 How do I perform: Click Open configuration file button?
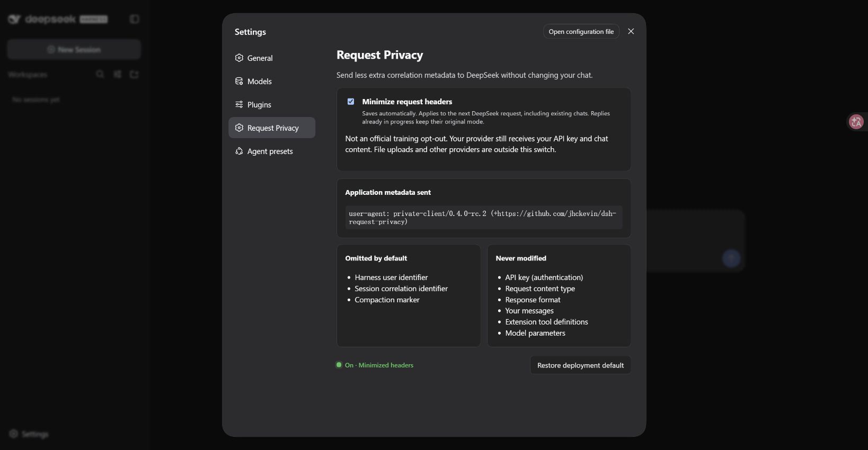point(581,32)
